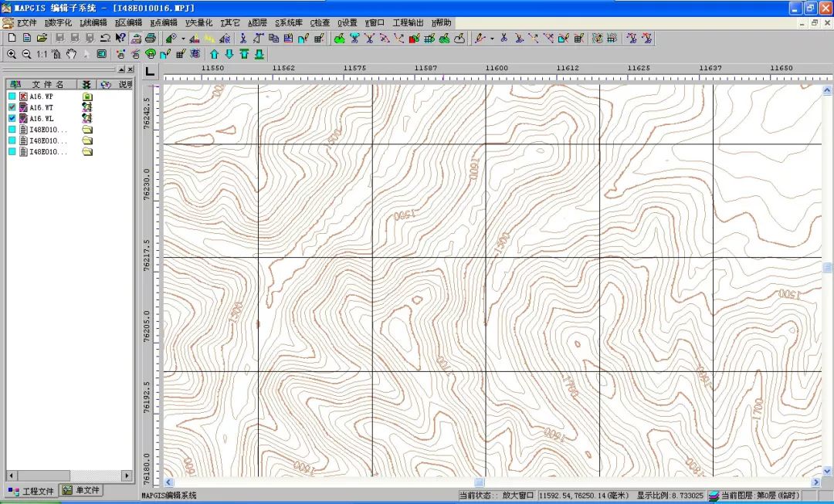The width and height of the screenshot is (834, 504).
Task: Click the green cap lamp edit icon
Action: coord(151,54)
